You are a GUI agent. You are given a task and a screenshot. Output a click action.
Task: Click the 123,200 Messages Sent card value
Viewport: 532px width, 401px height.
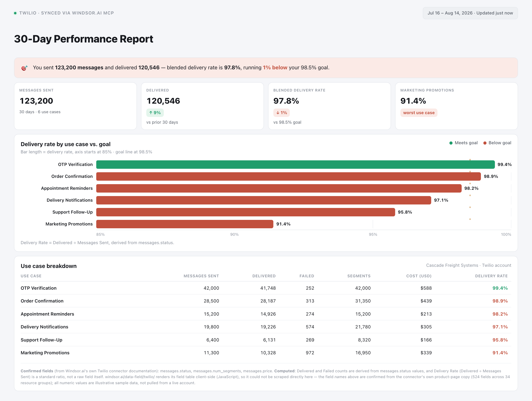click(x=36, y=101)
